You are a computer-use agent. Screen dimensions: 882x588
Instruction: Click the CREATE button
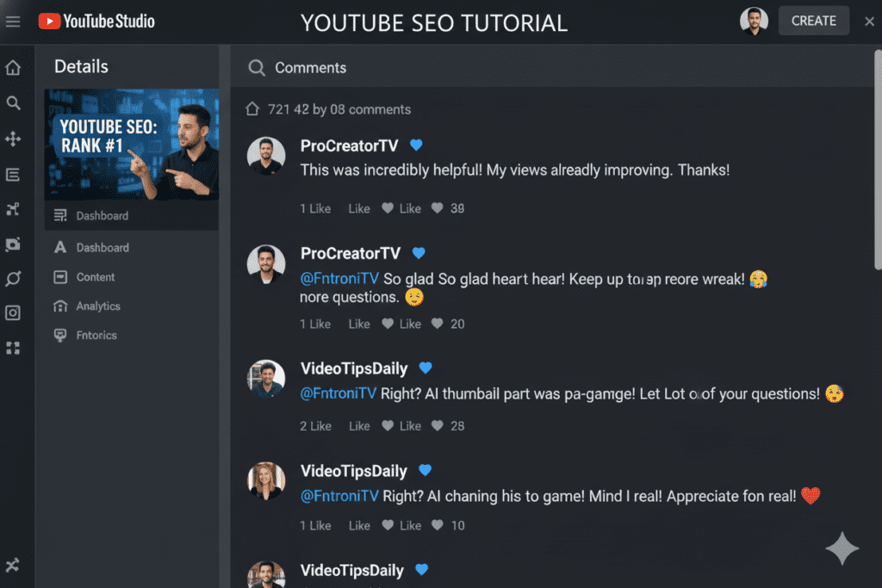(813, 20)
